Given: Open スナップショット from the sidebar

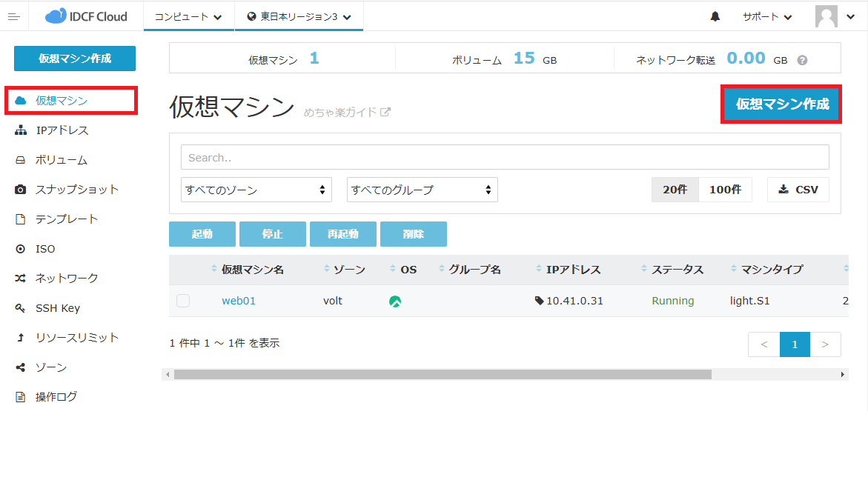Looking at the screenshot, I should [x=76, y=190].
